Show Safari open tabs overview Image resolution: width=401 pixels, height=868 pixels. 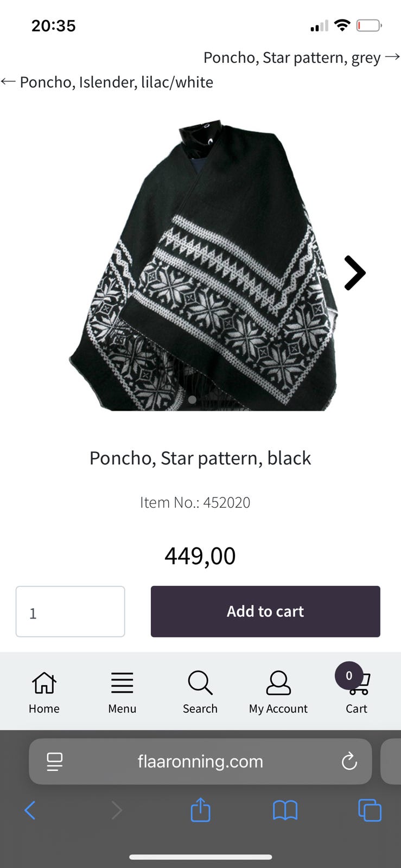[x=370, y=810]
